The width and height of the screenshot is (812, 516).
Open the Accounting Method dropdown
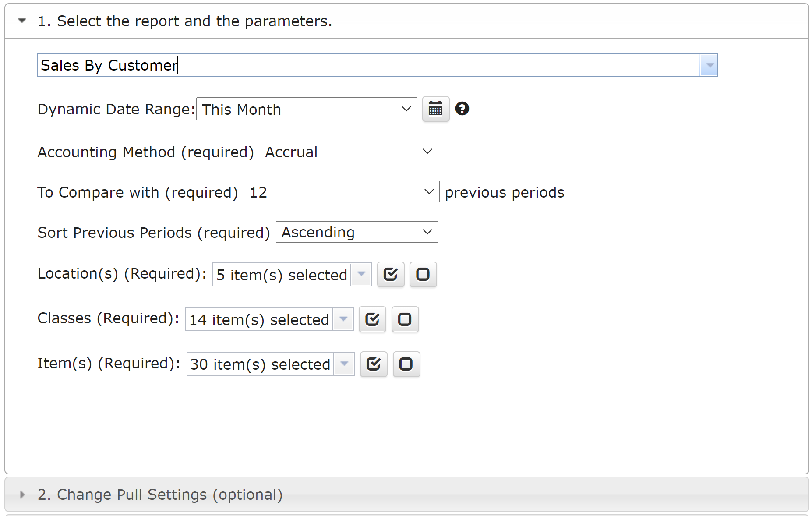(348, 152)
